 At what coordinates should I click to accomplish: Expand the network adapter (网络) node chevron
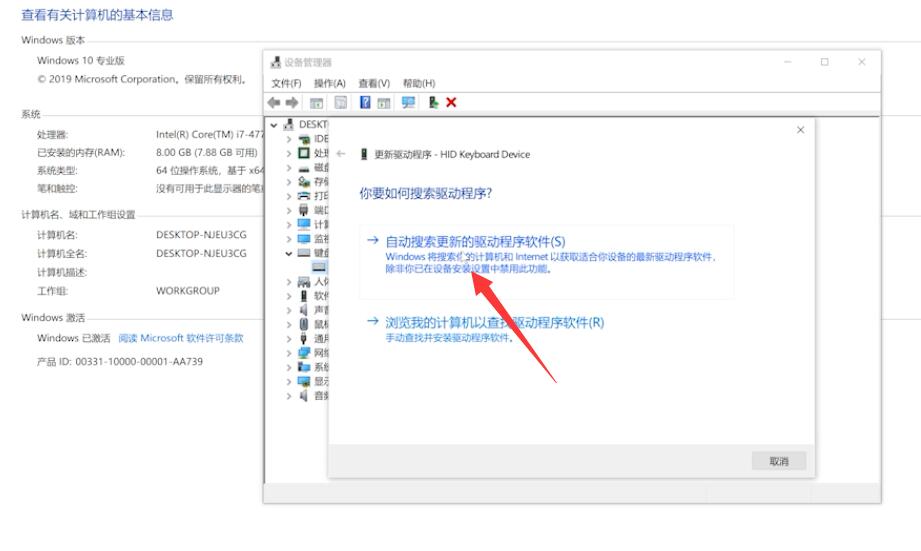[288, 353]
